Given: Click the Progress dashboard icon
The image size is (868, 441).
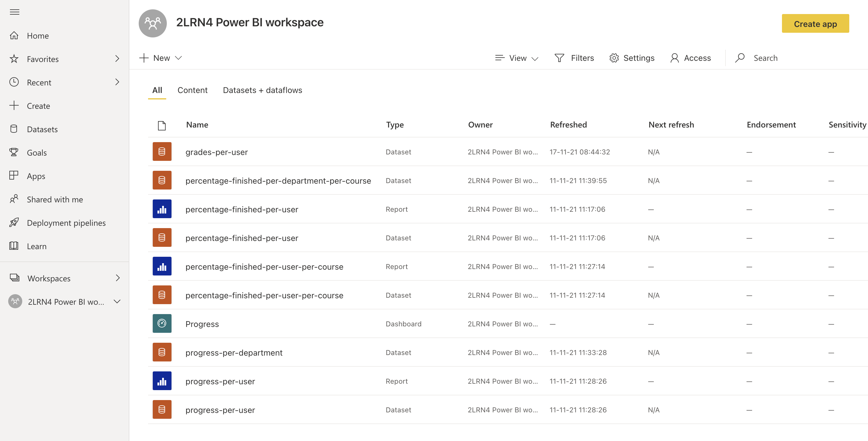Looking at the screenshot, I should pos(162,323).
